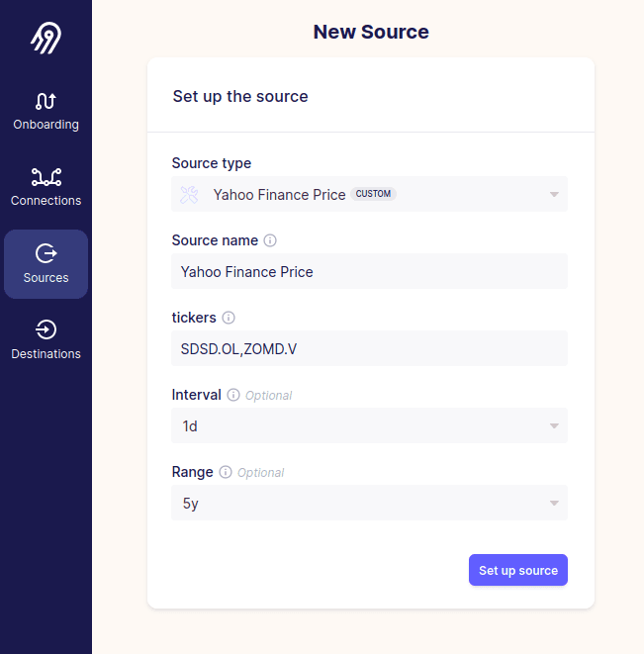Open the Source type dropdown
This screenshot has width=644, height=654.
click(369, 194)
